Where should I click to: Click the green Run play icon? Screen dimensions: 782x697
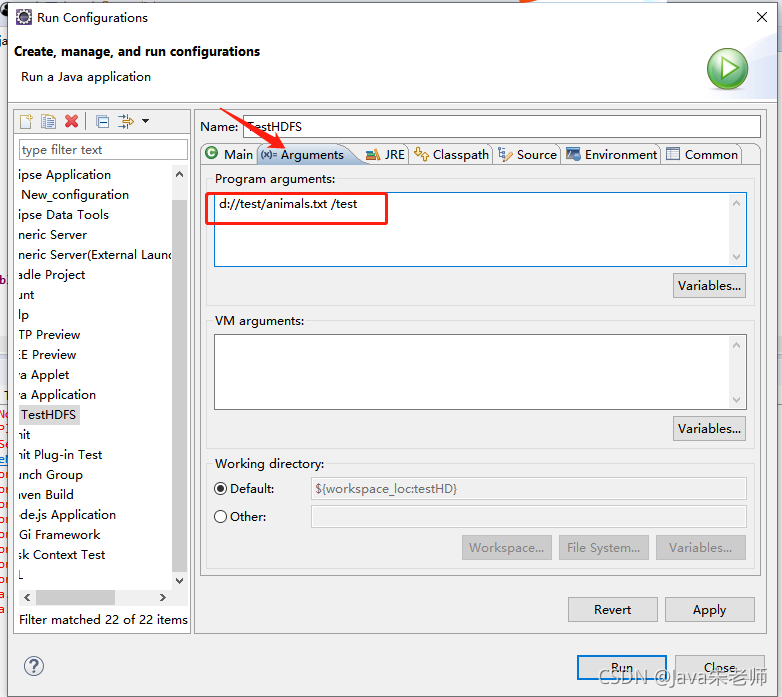(727, 68)
